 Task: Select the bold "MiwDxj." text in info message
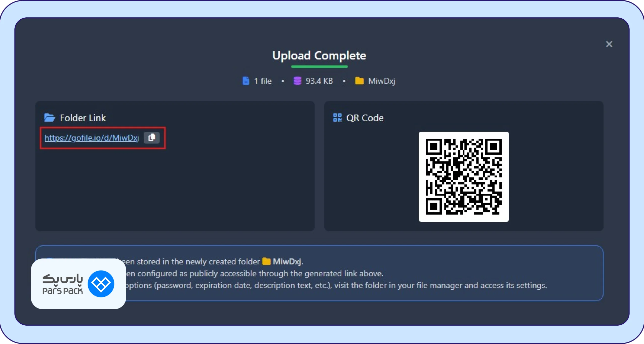click(288, 262)
